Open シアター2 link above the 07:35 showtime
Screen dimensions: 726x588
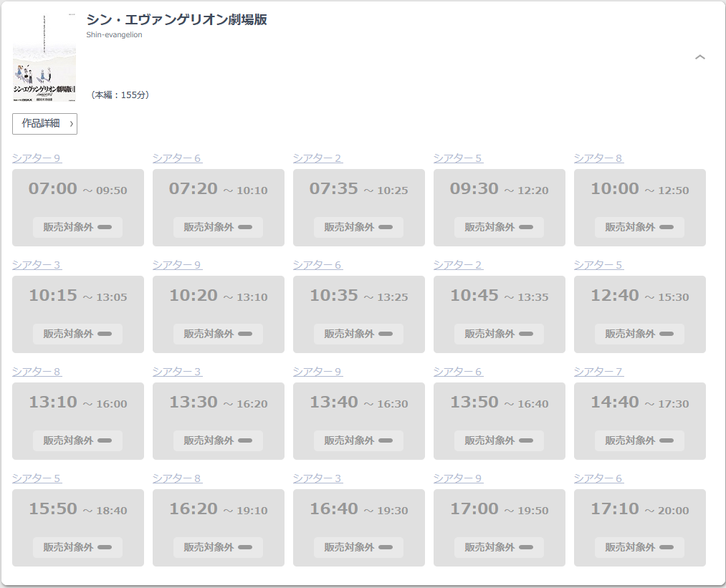point(317,158)
